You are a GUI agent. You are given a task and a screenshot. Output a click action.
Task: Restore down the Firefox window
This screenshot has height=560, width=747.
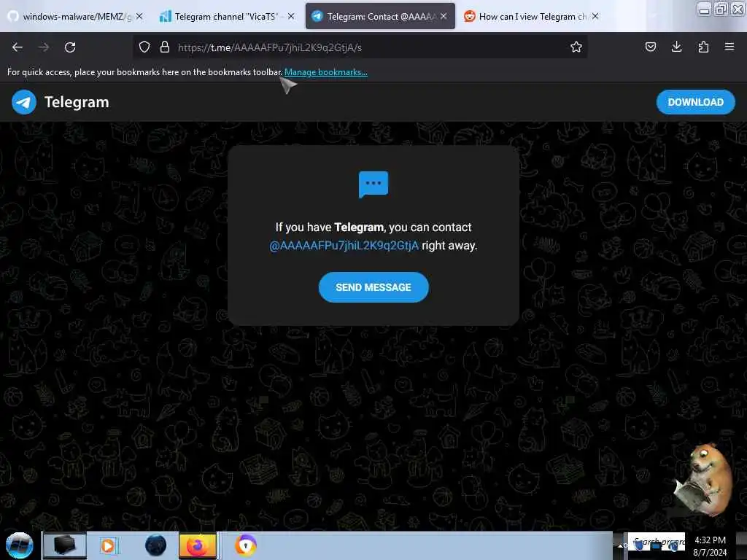tap(721, 9)
